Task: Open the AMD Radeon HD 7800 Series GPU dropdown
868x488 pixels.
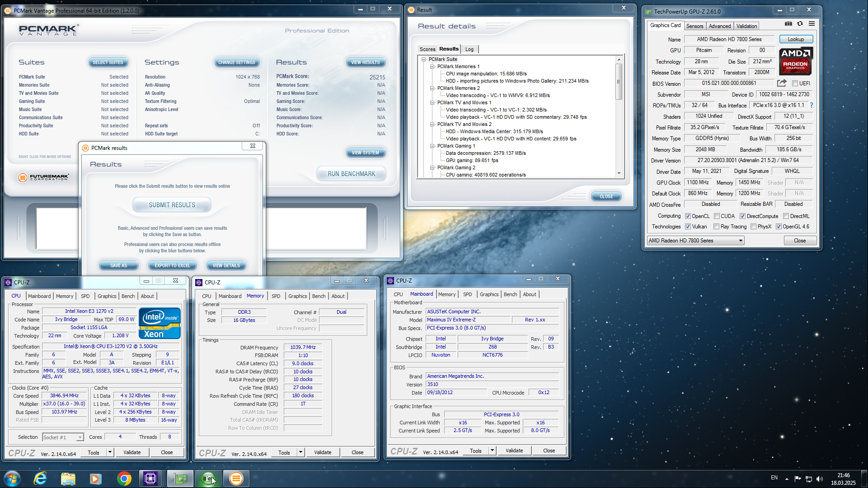Action: (695, 241)
